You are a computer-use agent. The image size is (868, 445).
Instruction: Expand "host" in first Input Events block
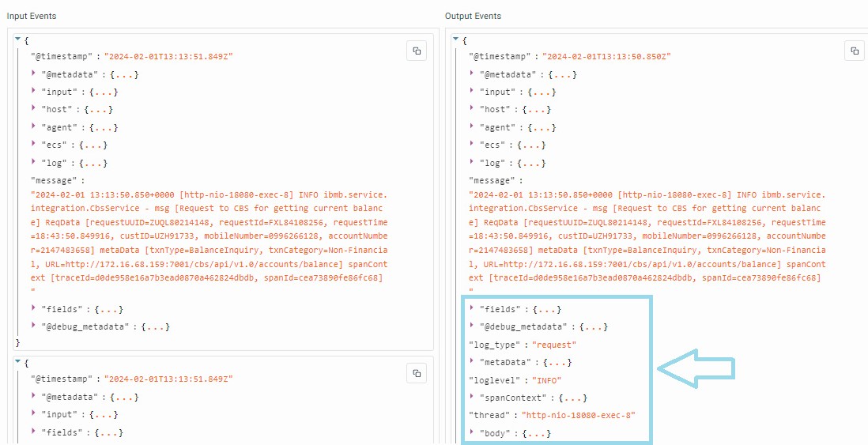click(x=34, y=109)
